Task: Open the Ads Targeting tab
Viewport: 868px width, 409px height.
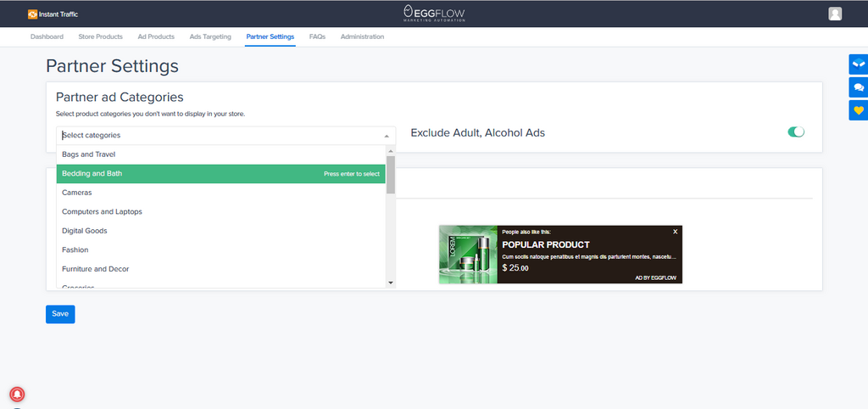Action: coord(210,36)
